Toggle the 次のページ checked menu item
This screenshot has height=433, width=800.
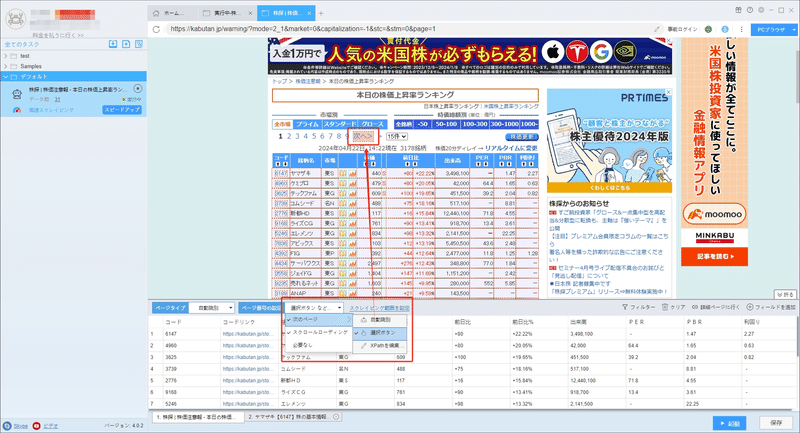(x=318, y=319)
